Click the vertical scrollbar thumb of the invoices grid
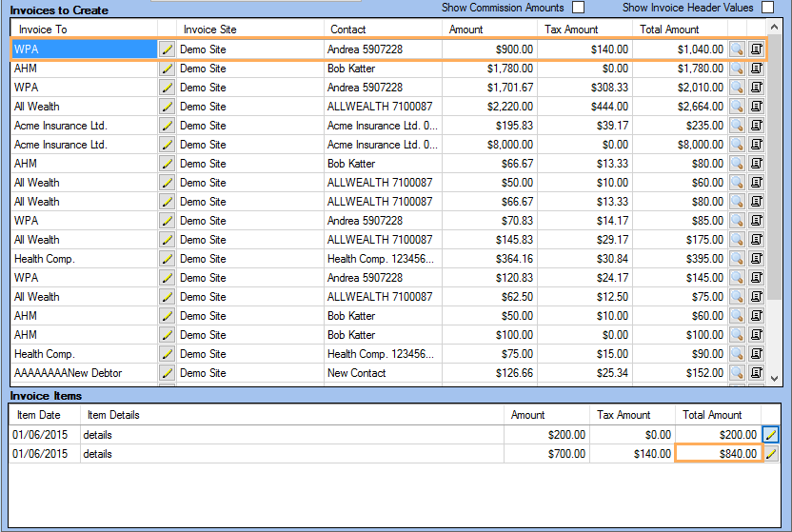Viewport: 792px width, 532px height. [x=774, y=167]
